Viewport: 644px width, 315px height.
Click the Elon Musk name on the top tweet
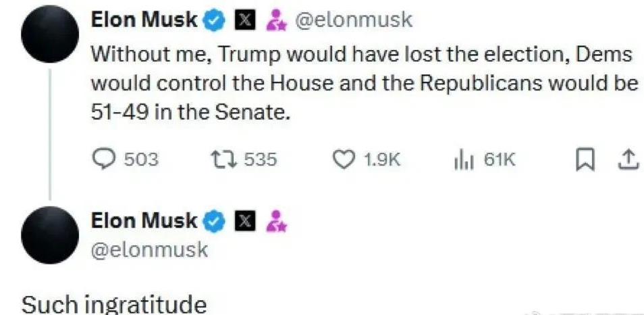click(143, 20)
